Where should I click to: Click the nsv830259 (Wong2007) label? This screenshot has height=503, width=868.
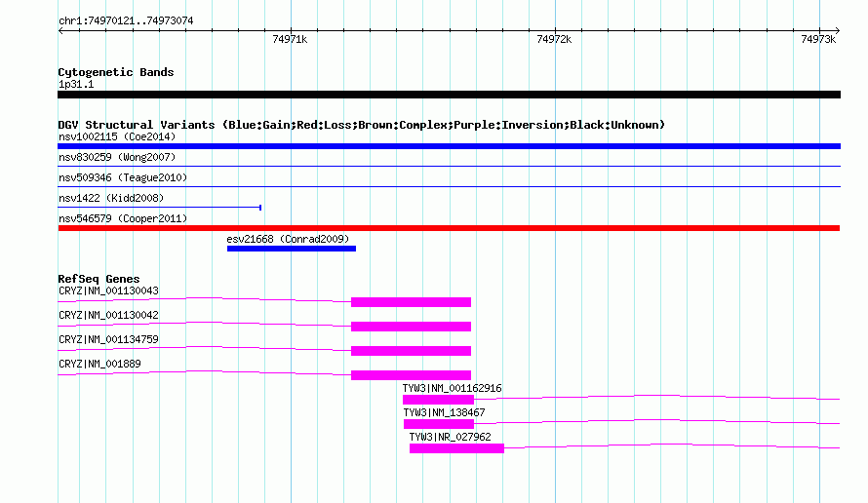[x=117, y=157]
